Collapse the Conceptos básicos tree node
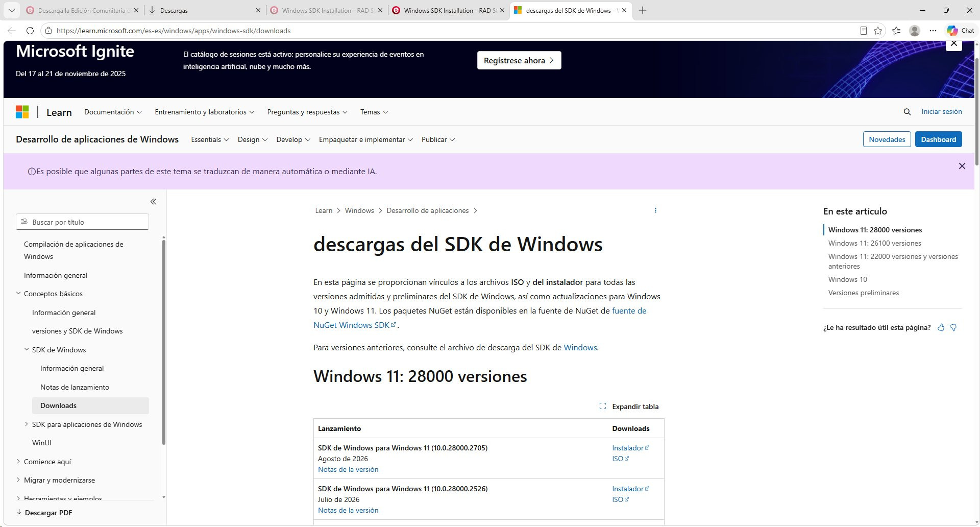The width and height of the screenshot is (980, 527). coord(18,294)
